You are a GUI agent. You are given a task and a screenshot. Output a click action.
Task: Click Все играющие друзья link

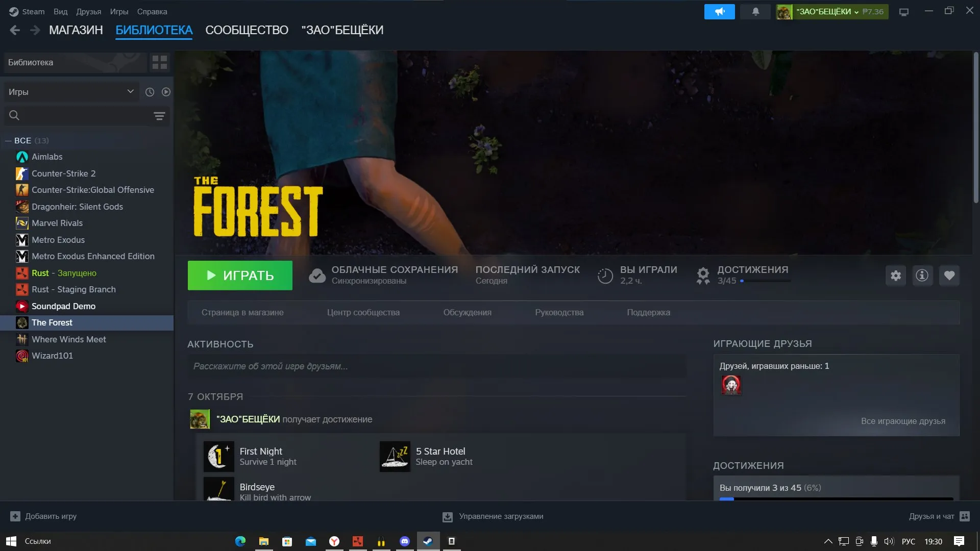click(x=903, y=421)
